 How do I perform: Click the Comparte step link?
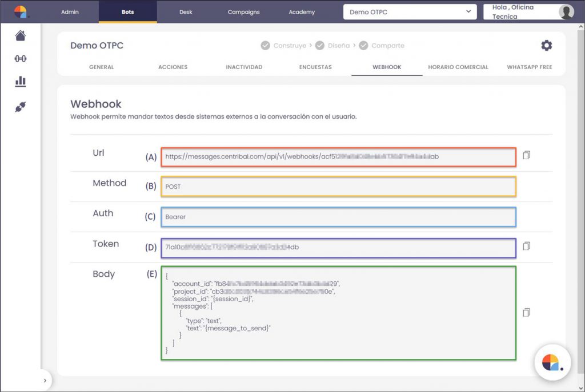point(387,46)
